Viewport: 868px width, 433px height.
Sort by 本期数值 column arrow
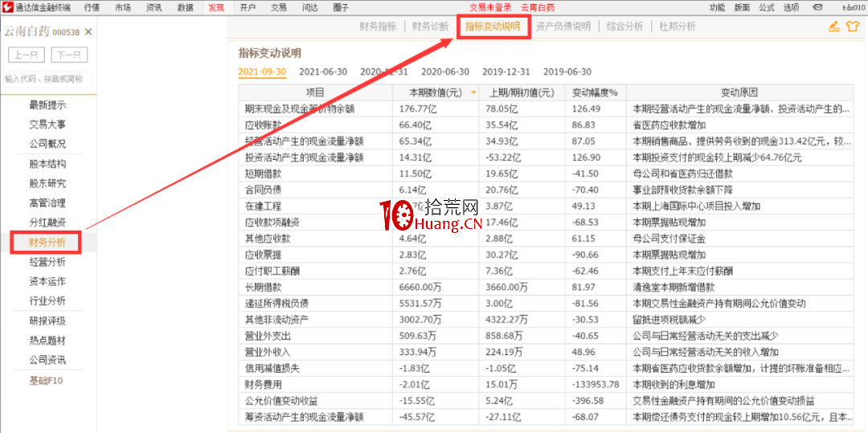[x=473, y=93]
